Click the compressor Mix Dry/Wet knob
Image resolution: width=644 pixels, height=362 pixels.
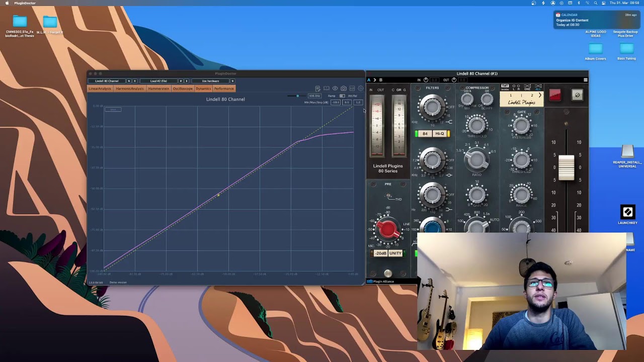tap(467, 99)
